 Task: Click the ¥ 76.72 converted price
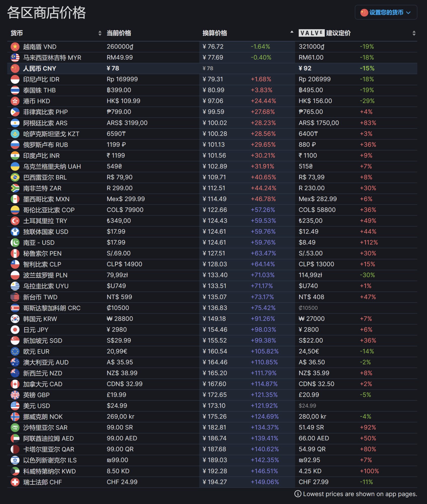[213, 47]
